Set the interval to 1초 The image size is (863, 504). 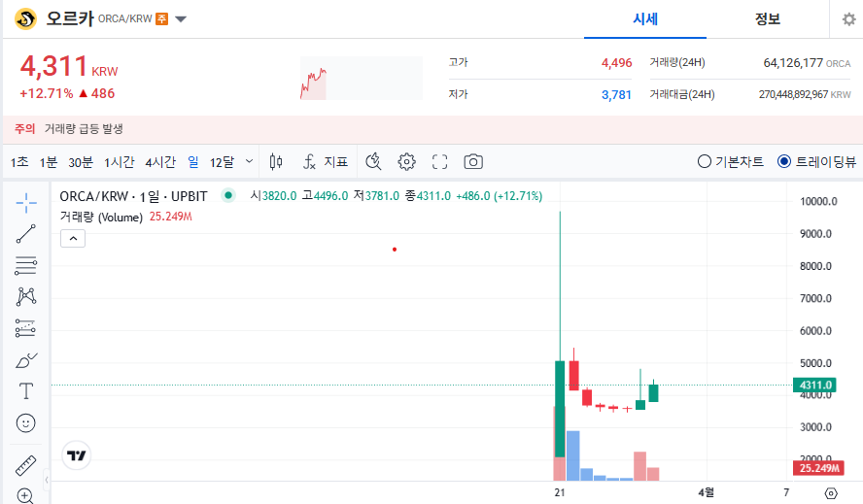pos(19,162)
